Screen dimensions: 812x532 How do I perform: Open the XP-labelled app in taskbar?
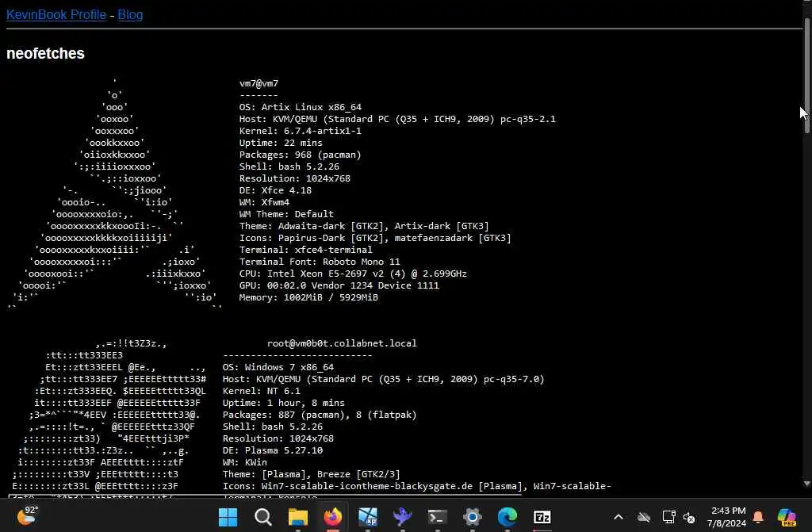(368, 517)
